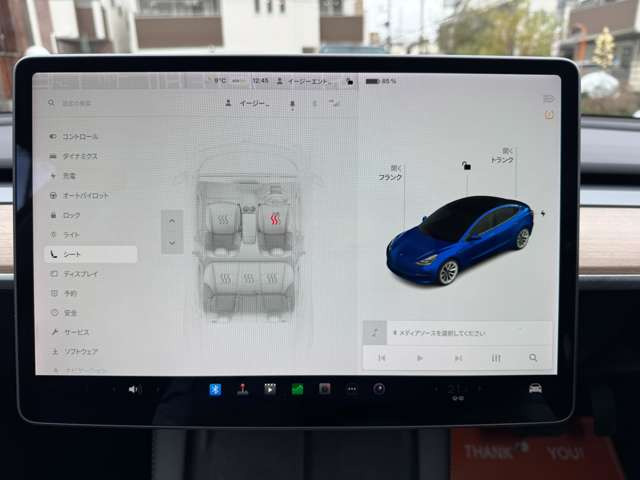Open the frunk via 開く フランク

coord(391,172)
